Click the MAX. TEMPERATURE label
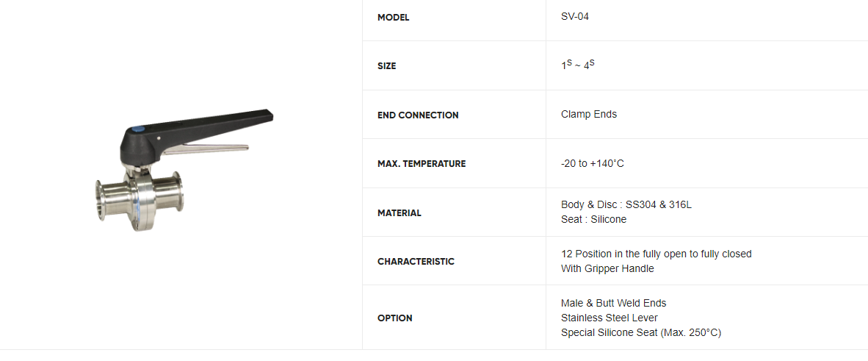The height and width of the screenshot is (361, 868). coord(422,164)
